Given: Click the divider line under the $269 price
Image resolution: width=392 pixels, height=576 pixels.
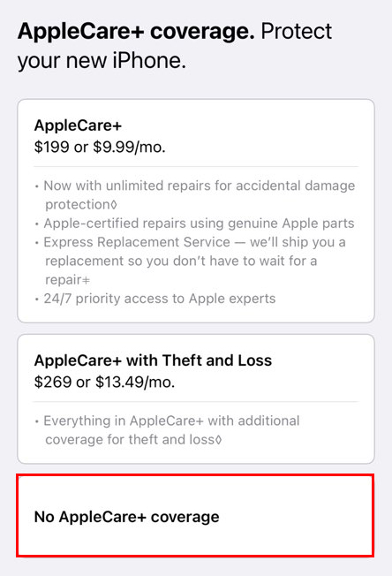Looking at the screenshot, I should click(196, 401).
